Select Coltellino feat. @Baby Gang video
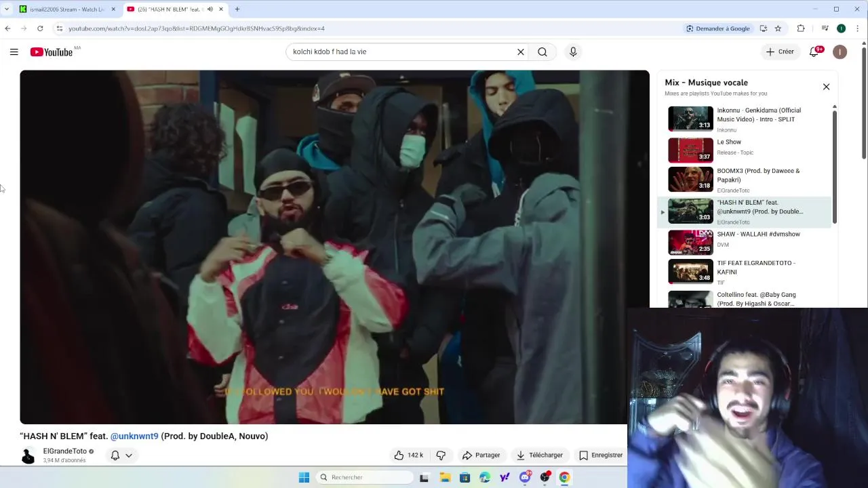 click(744, 299)
